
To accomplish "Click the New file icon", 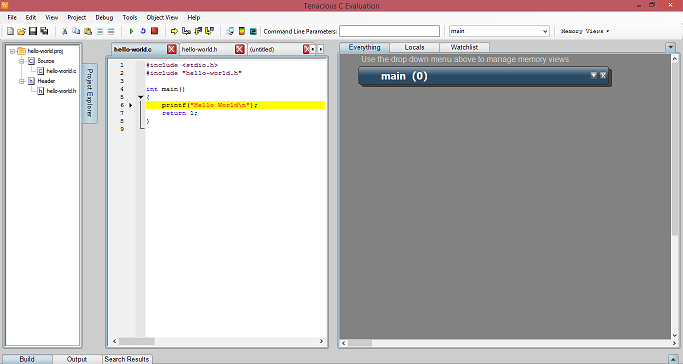I will [x=10, y=31].
